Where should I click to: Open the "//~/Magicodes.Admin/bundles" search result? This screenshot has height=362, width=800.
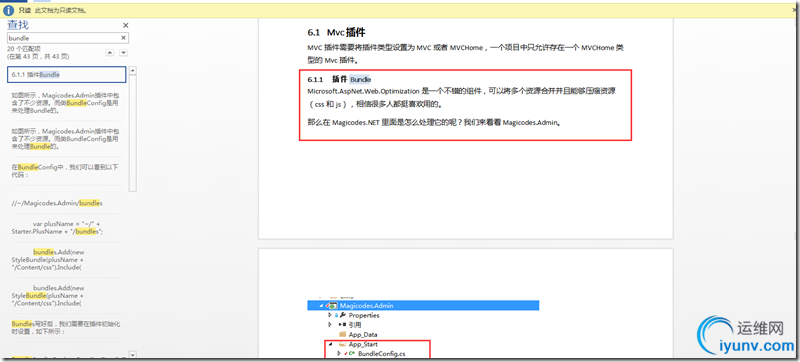[x=57, y=203]
